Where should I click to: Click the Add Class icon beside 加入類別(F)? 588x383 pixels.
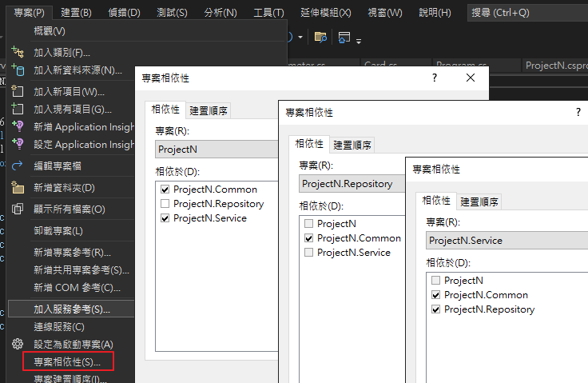(x=18, y=52)
